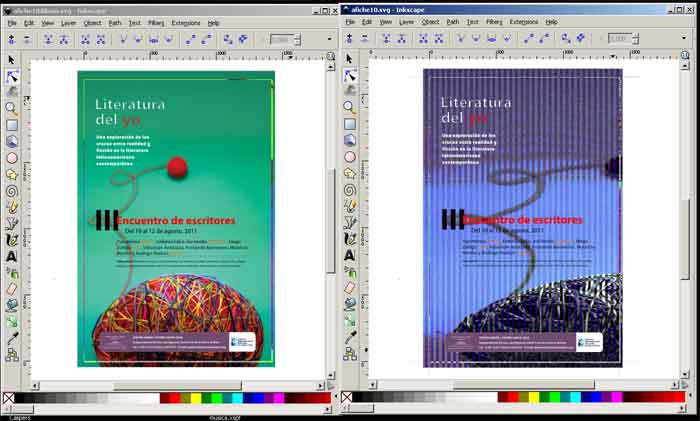Expand node toolbar overflow arrow in left window
700x421 pixels.
(330, 39)
